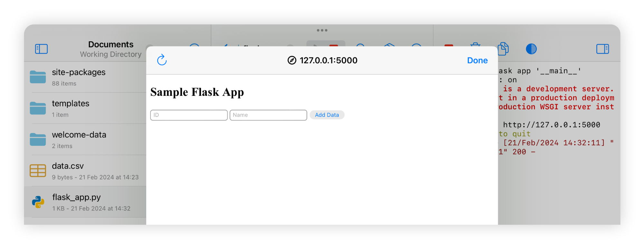Focus the ID input field
This screenshot has width=644, height=250.
(x=189, y=115)
